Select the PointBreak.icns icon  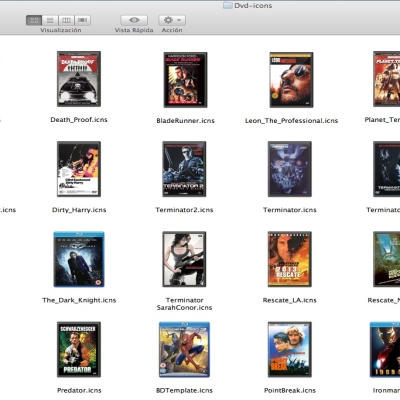[290, 349]
